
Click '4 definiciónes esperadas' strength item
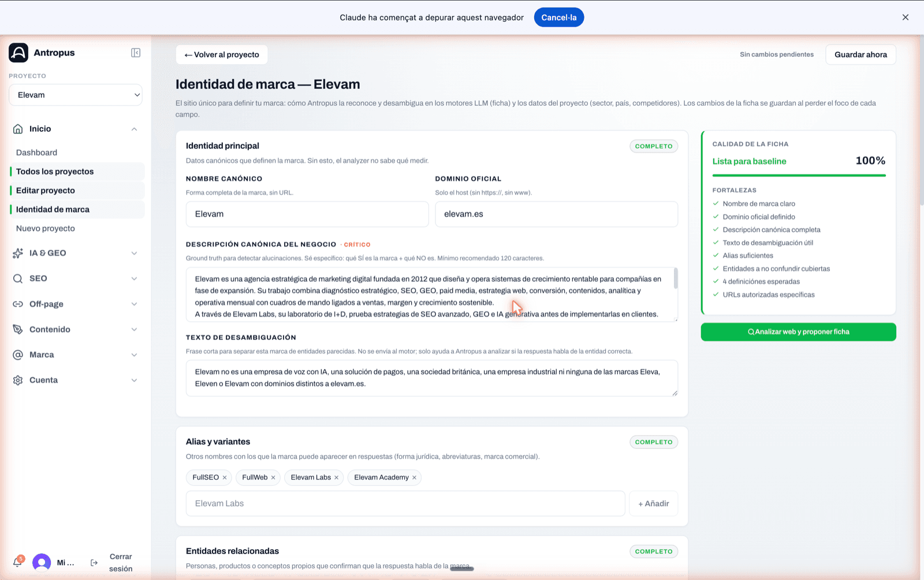click(761, 282)
